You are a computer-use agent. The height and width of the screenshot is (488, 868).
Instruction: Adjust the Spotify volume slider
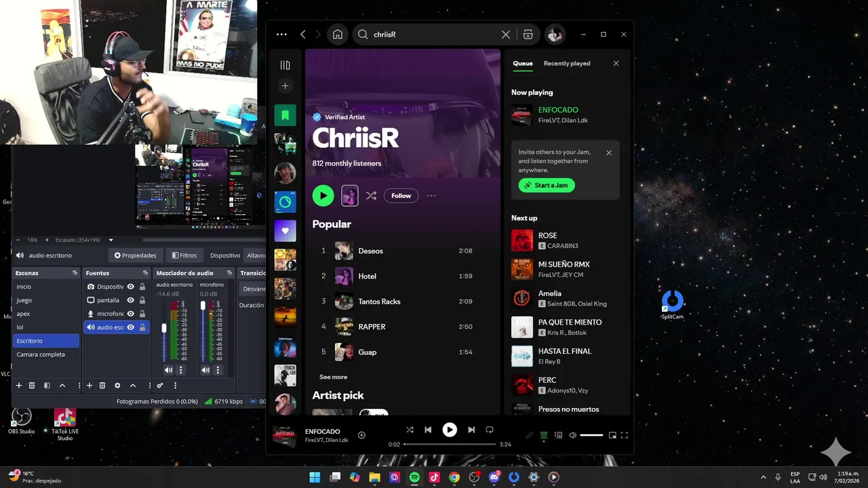[x=591, y=435]
